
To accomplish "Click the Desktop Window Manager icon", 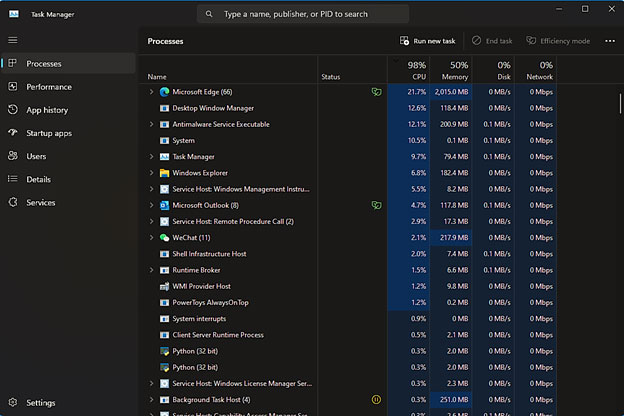I will click(x=164, y=108).
